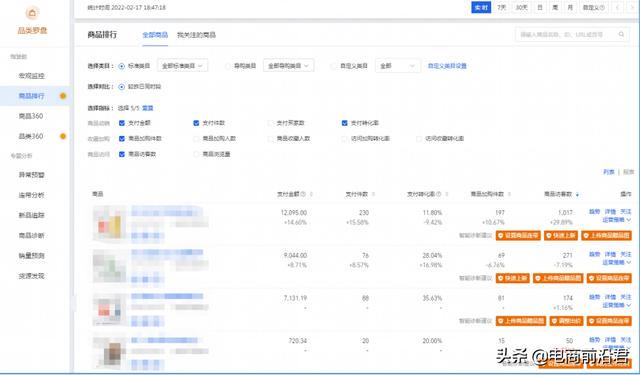Open 商品360 in the sidebar
The width and height of the screenshot is (640, 375).
31,116
